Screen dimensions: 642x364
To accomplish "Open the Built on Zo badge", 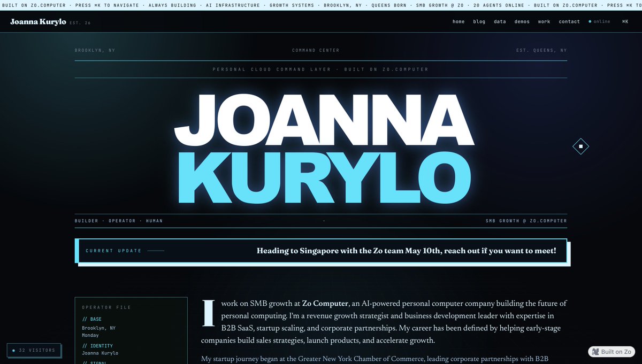I will pyautogui.click(x=612, y=352).
